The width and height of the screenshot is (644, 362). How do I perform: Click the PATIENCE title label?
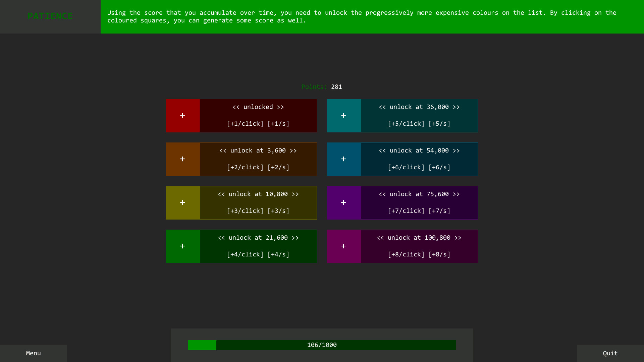[50, 16]
